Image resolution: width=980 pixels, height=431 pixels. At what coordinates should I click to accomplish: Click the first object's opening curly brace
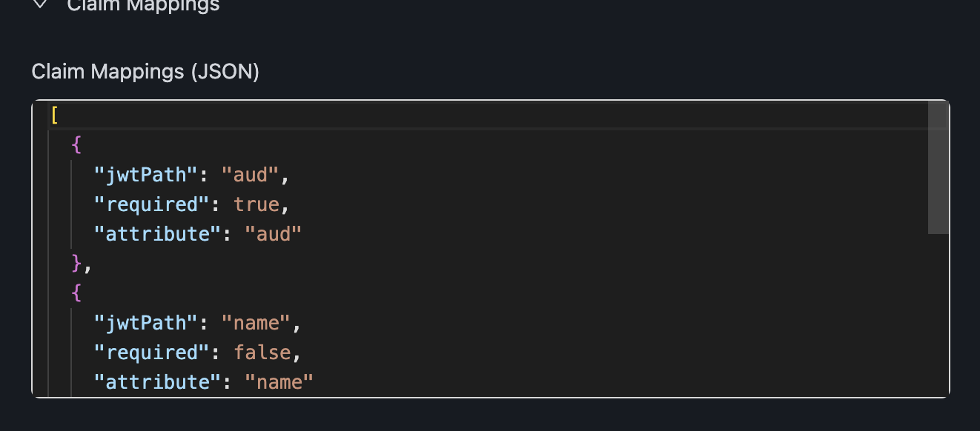(76, 145)
